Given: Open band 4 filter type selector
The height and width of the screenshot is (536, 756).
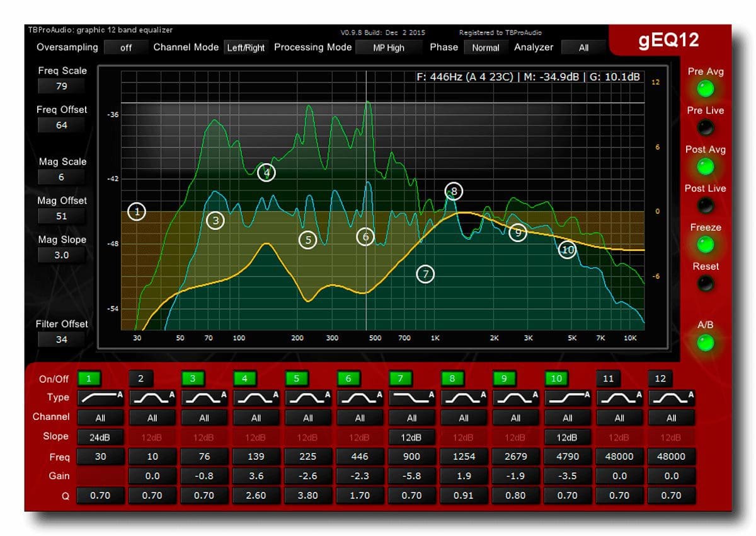Looking at the screenshot, I should (x=256, y=397).
